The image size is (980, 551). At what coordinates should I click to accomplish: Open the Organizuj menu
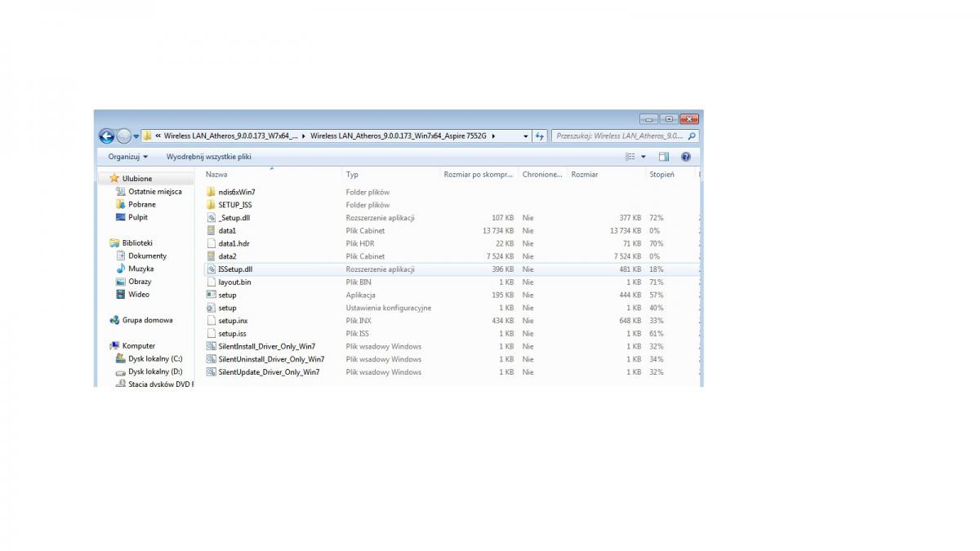coord(128,157)
